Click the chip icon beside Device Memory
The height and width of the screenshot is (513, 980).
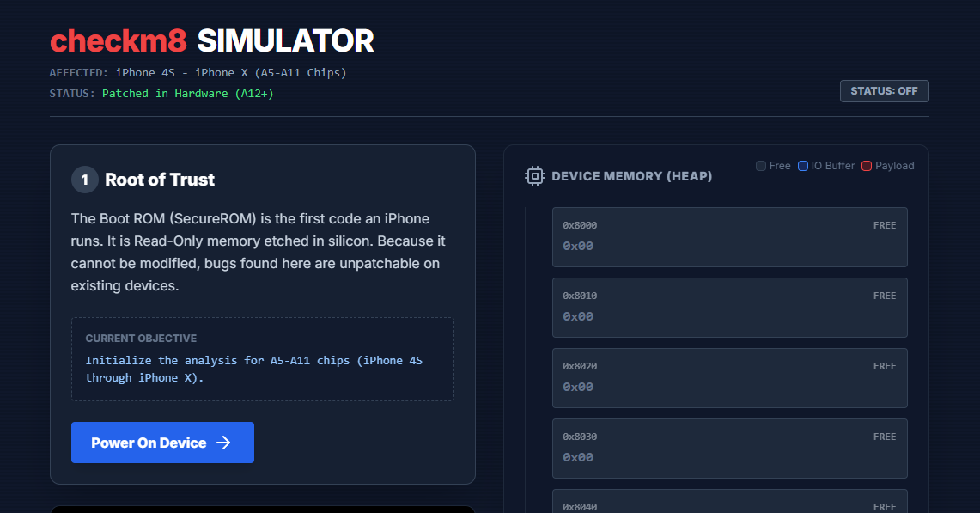(x=534, y=176)
